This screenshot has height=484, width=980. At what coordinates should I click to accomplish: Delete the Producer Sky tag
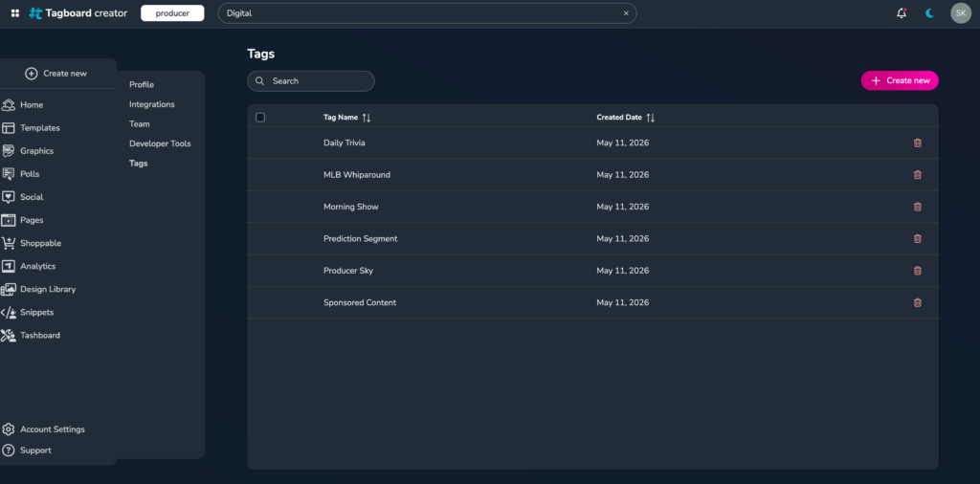[x=918, y=271]
